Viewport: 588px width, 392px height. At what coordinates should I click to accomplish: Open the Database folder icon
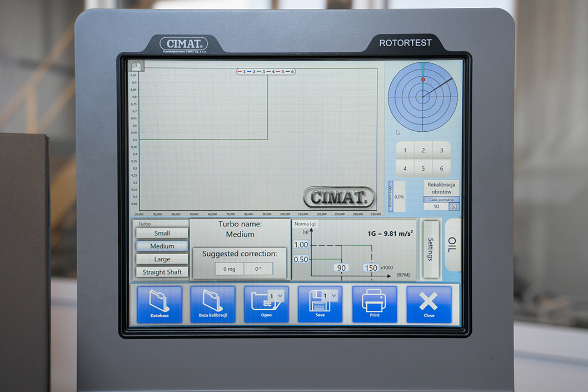coord(160,304)
